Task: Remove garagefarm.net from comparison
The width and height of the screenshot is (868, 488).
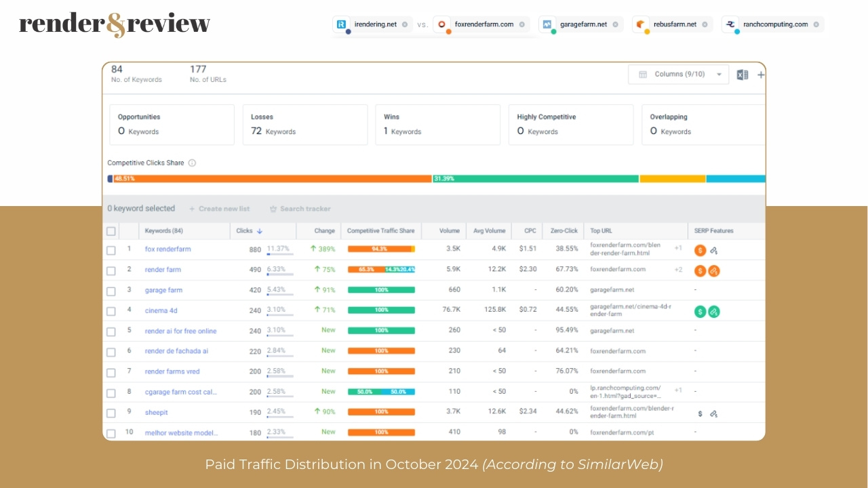Action: [615, 24]
